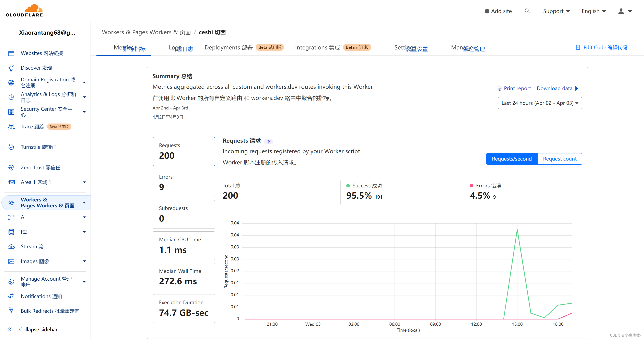
Task: Expand the R2 submenu arrow
Action: point(84,232)
